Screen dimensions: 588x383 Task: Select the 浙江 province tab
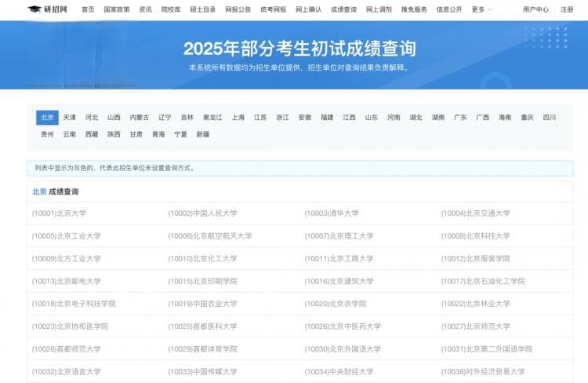tap(283, 118)
